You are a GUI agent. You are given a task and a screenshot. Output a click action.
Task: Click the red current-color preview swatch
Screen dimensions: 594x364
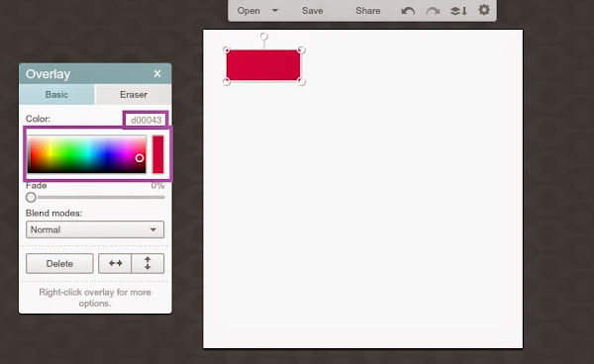pos(158,154)
